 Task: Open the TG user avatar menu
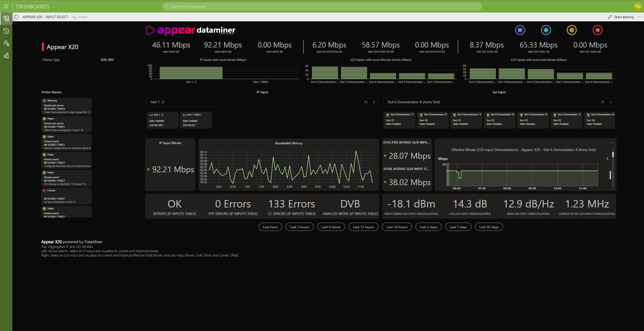pyautogui.click(x=638, y=6)
